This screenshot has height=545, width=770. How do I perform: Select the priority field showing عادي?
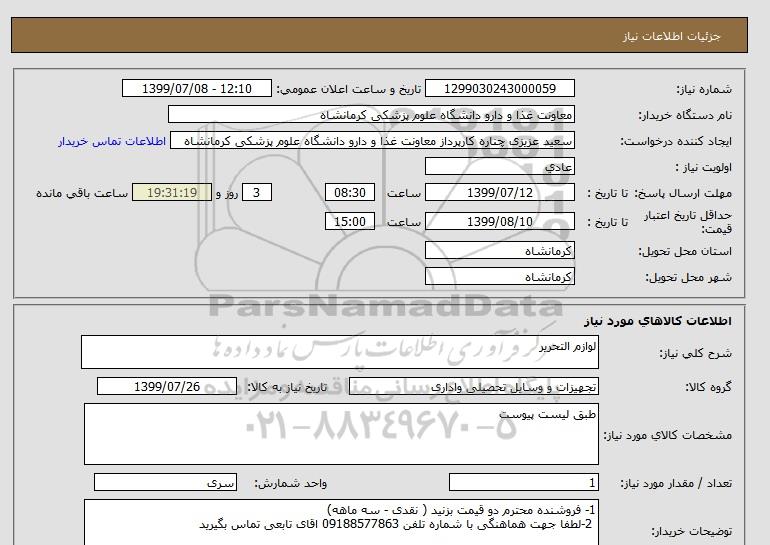pos(499,166)
